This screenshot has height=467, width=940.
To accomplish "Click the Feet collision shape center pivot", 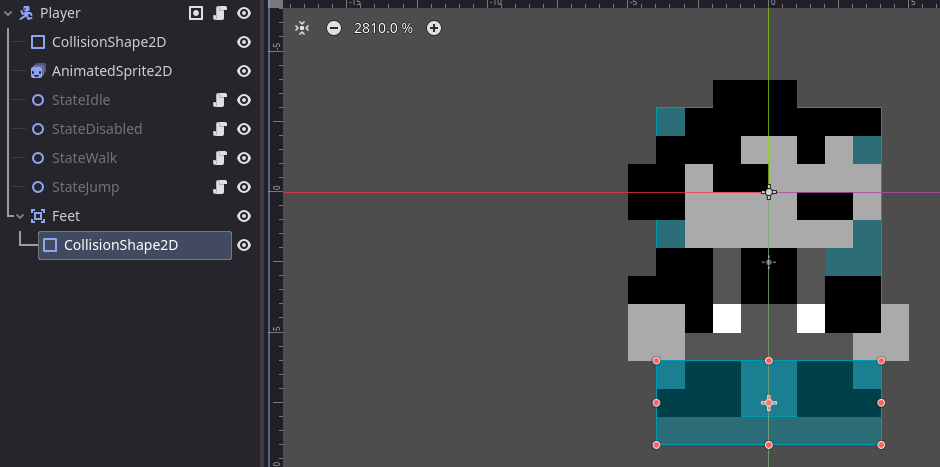I will [769, 403].
